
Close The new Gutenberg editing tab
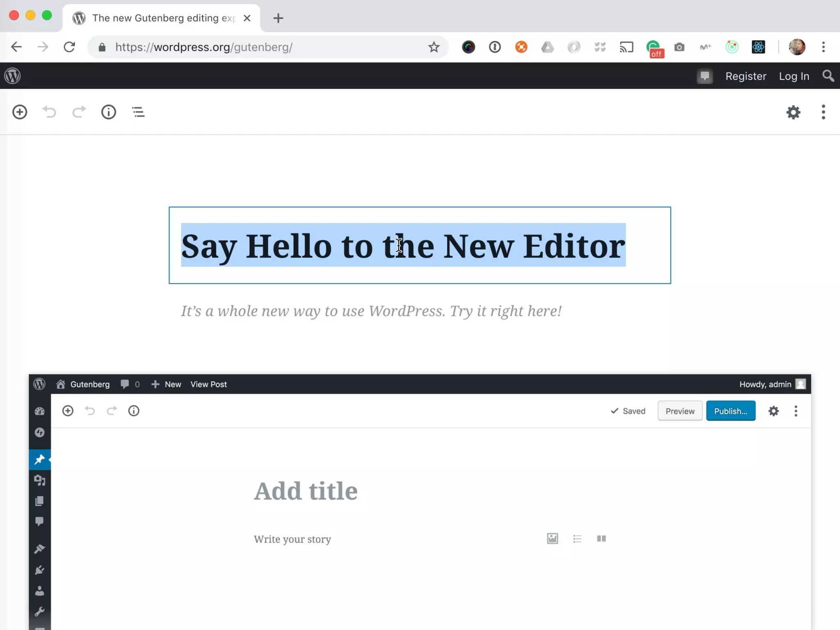point(247,18)
